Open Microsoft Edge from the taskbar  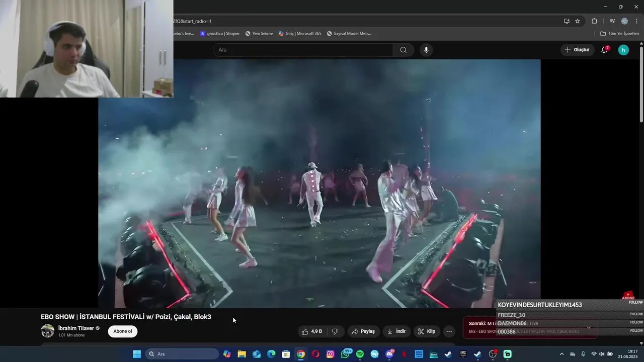click(x=271, y=354)
